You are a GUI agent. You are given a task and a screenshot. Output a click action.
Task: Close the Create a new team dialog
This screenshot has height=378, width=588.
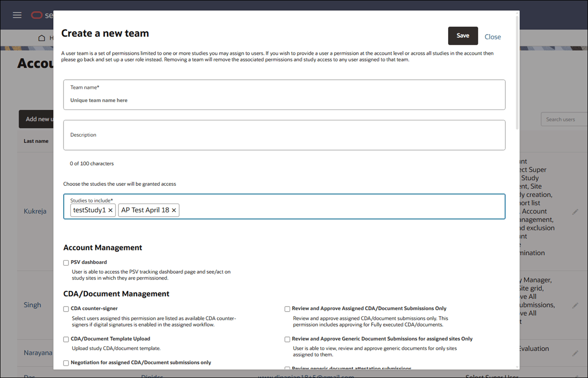click(x=493, y=37)
